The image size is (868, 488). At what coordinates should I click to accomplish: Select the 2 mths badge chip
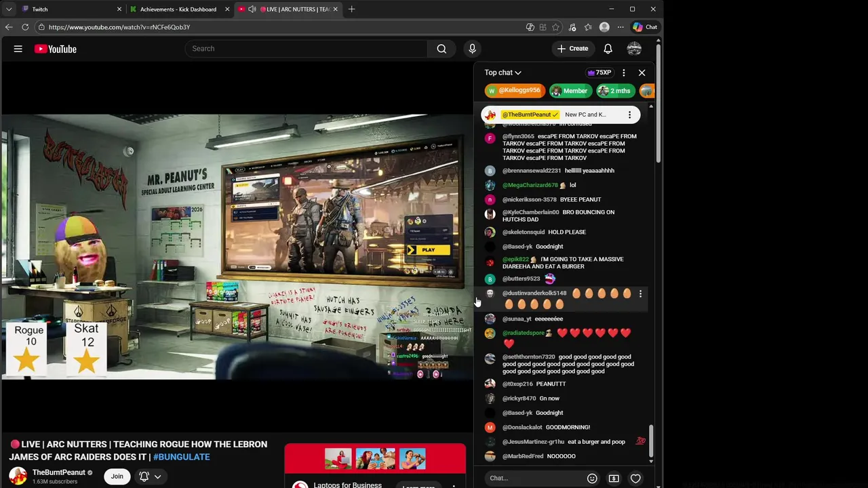coord(614,91)
